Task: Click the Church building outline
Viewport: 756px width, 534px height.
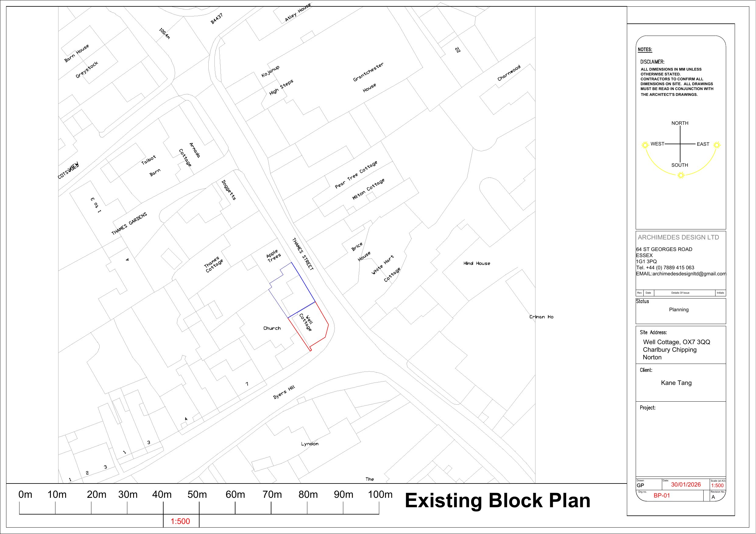Action: click(x=272, y=328)
